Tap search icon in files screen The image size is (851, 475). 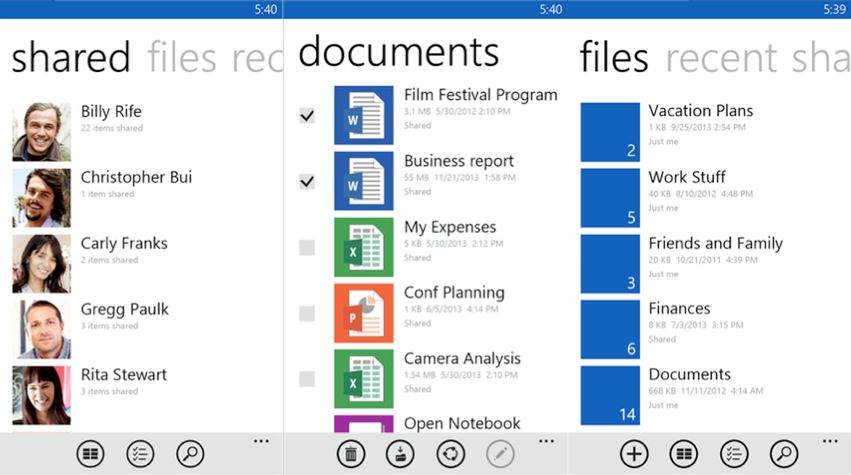[x=784, y=454]
